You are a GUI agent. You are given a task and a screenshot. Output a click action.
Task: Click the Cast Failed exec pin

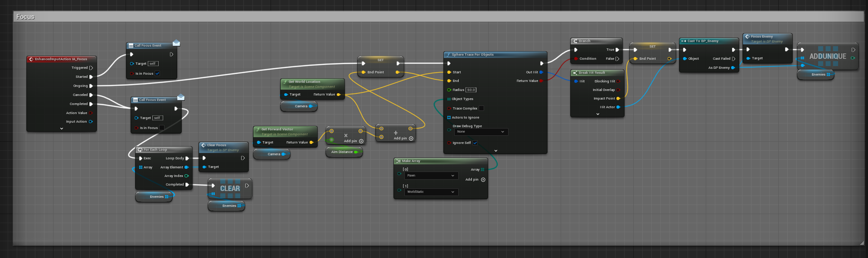point(733,59)
